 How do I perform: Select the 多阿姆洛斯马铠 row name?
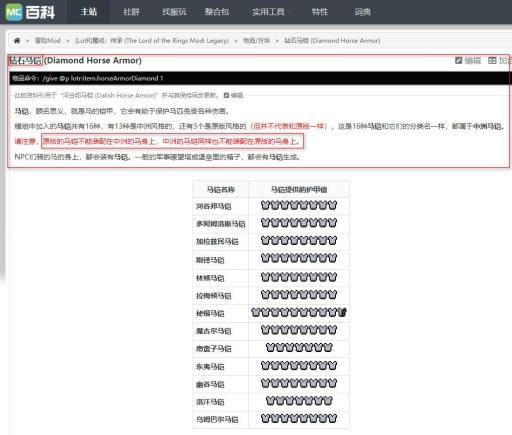[220, 224]
